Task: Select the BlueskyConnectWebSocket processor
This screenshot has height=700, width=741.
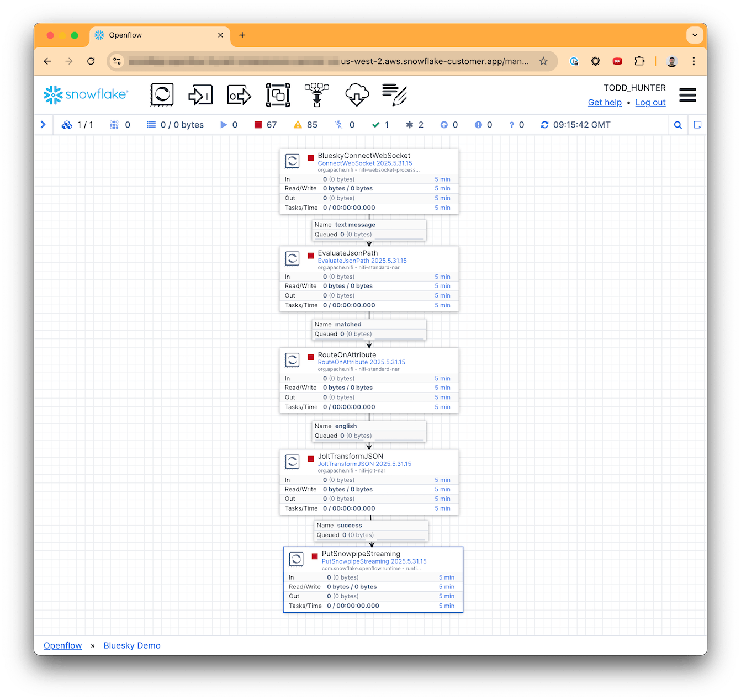Action: click(x=369, y=181)
